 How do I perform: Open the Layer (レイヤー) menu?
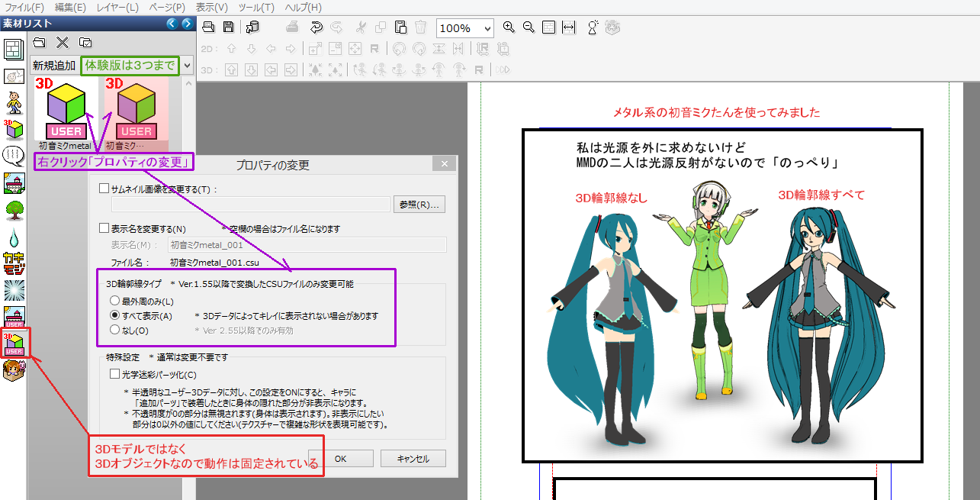[117, 7]
